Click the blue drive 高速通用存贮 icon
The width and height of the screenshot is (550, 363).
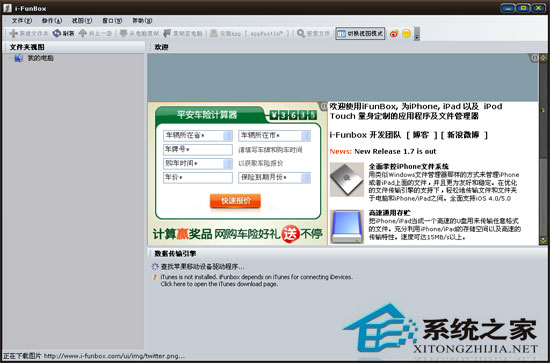click(x=347, y=226)
